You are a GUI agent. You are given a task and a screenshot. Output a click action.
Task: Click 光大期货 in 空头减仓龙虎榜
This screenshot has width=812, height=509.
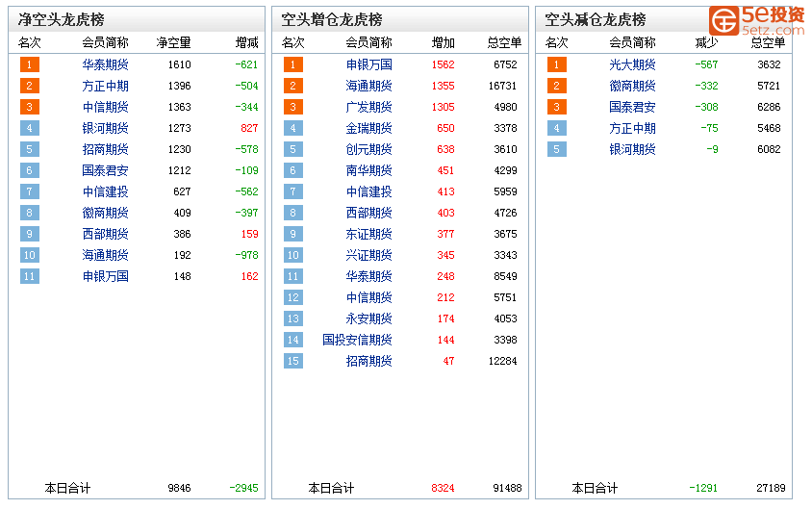coord(632,64)
